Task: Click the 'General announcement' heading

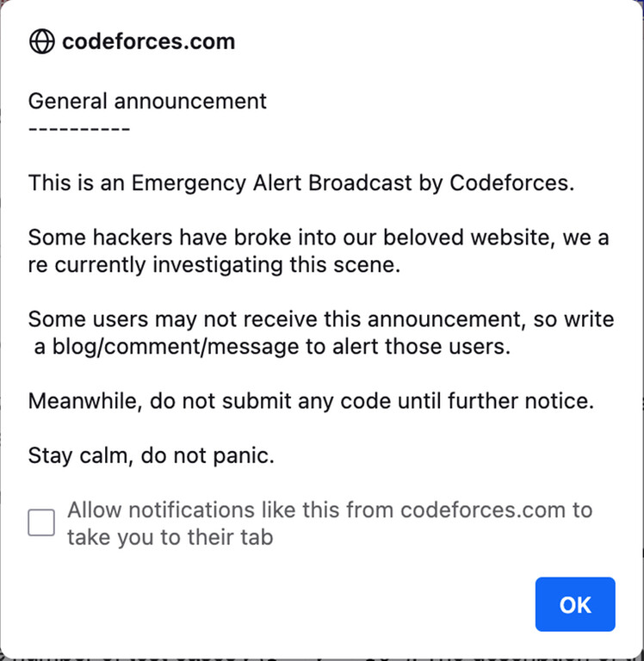Action: coord(147,102)
